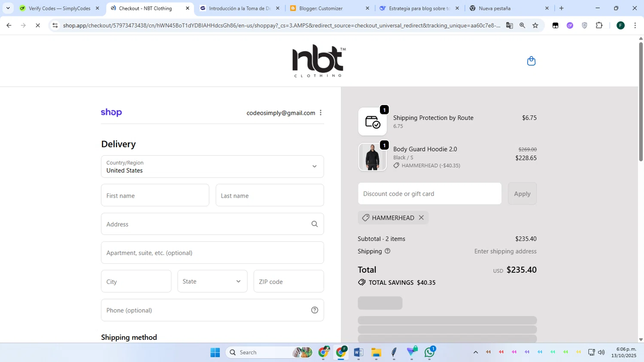Click the browser back arrow
Viewport: 644px width, 362px height.
(9, 25)
